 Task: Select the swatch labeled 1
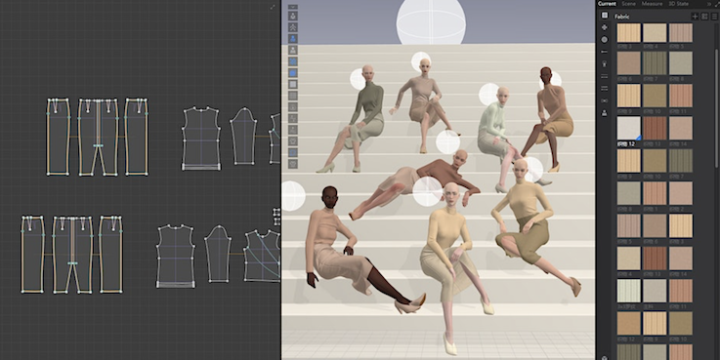655,193
